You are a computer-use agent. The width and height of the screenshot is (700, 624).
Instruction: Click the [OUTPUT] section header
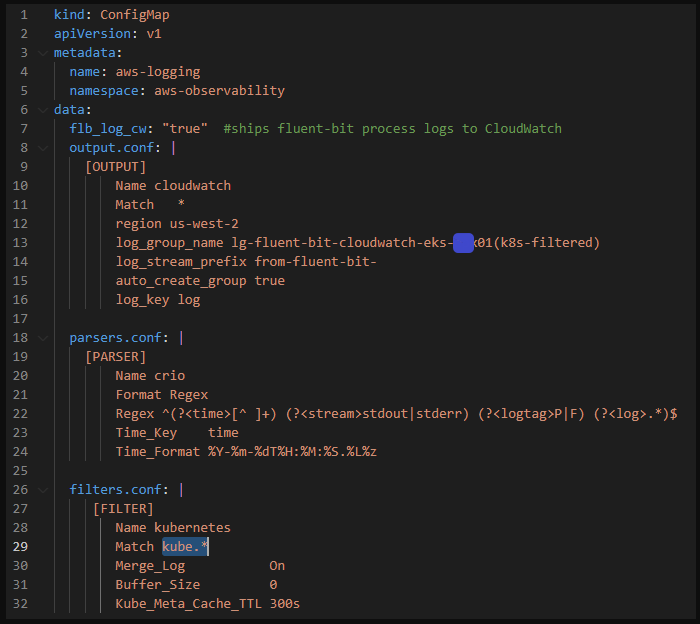115,167
